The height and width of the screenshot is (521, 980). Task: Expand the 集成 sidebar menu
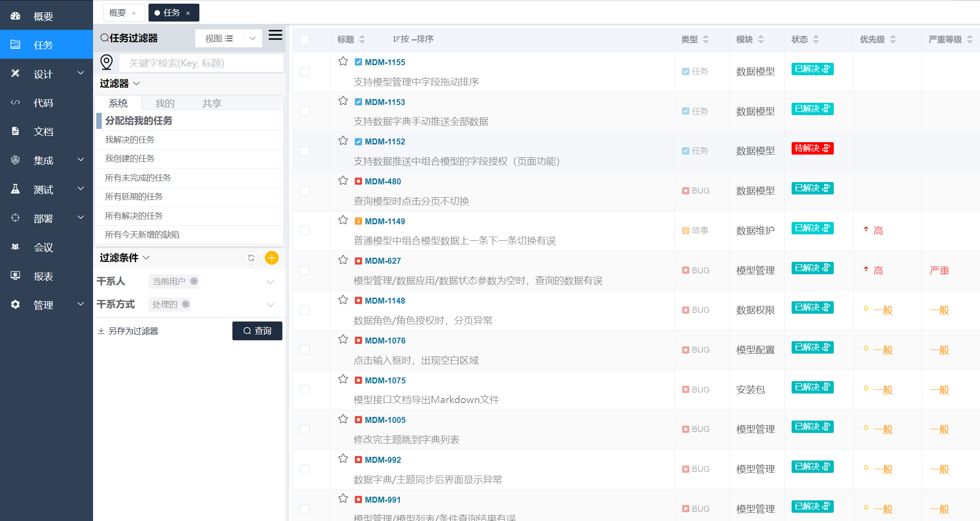pos(81,160)
